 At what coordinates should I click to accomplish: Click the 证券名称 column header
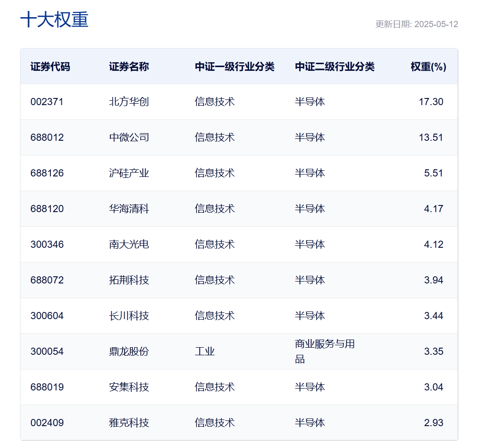tap(129, 67)
